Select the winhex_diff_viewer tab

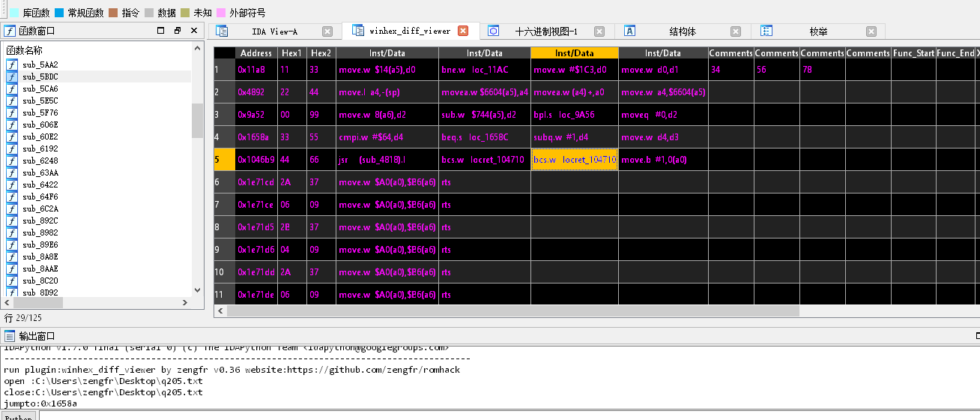point(410,31)
